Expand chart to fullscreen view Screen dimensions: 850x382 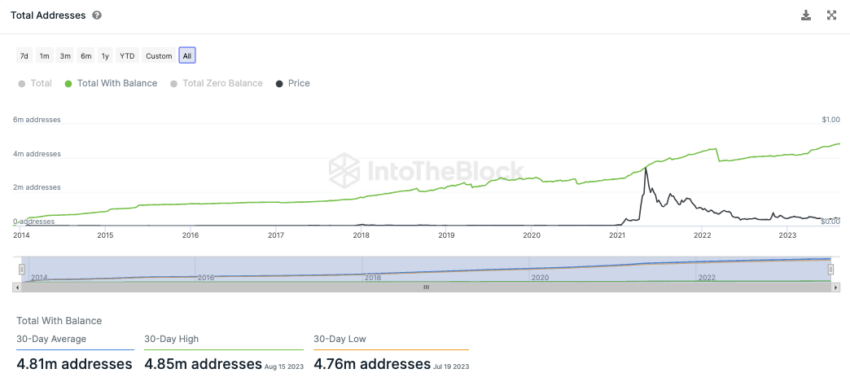(832, 15)
